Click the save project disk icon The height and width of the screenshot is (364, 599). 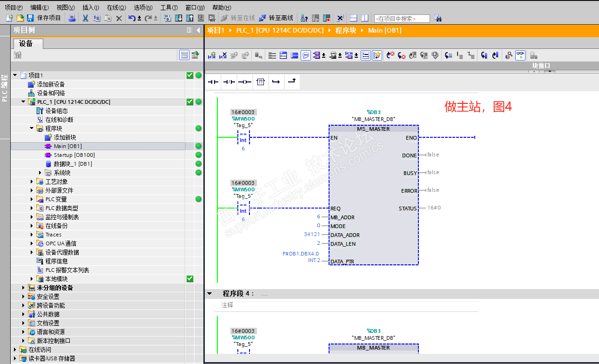pos(30,18)
